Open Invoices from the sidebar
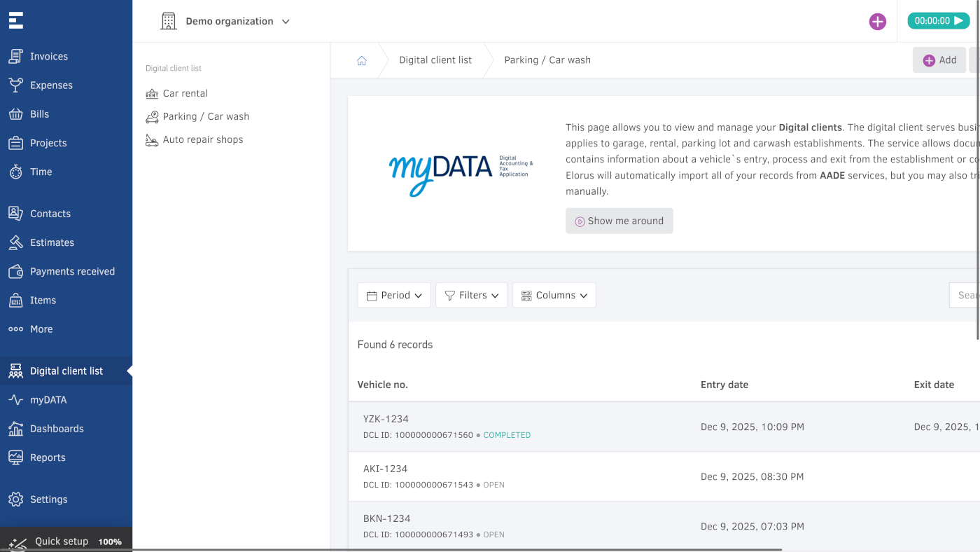The height and width of the screenshot is (552, 980). pos(48,57)
